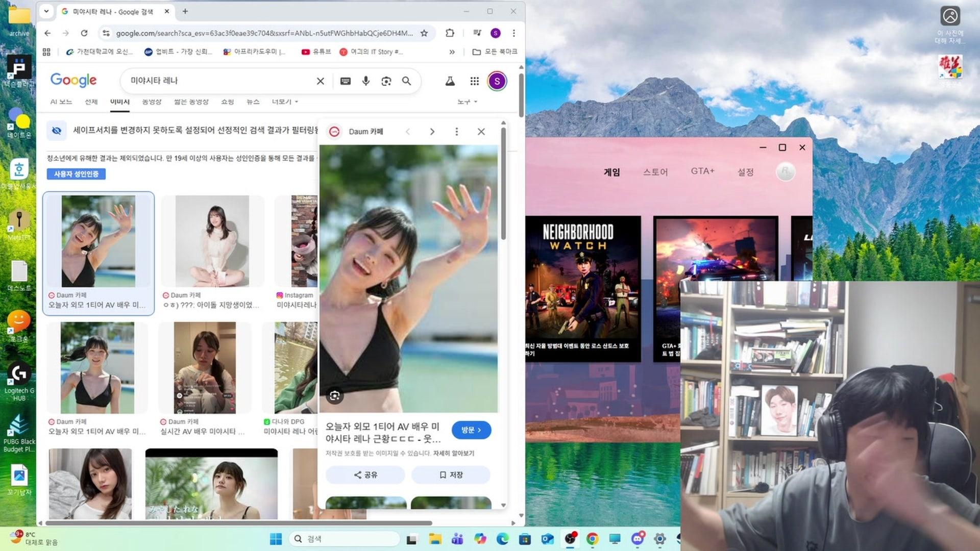Open Chrome tab search dropdown arrow
The height and width of the screenshot is (551, 980).
tap(46, 11)
